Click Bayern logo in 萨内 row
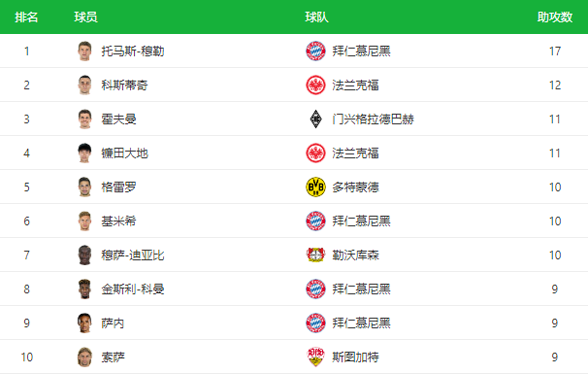Image resolution: width=588 pixels, height=374 pixels. tap(315, 323)
